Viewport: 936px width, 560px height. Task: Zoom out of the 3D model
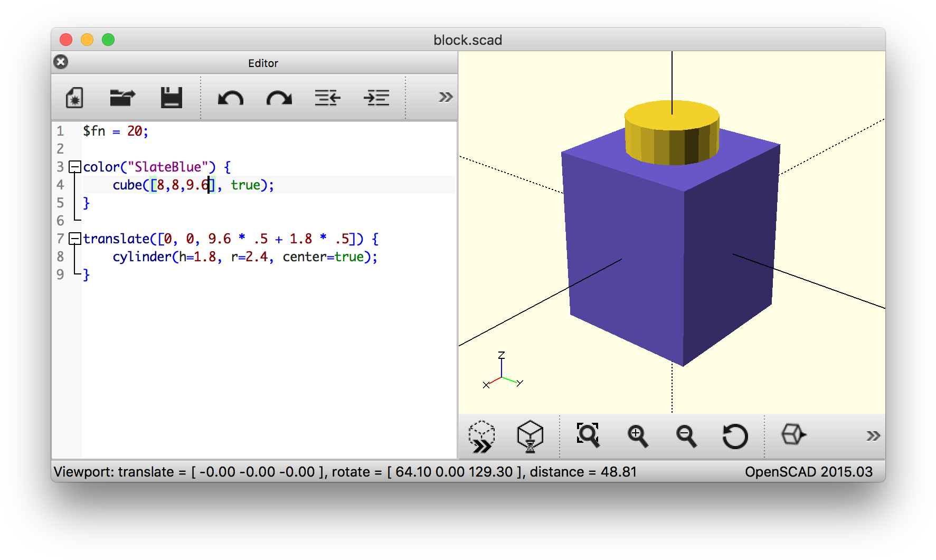pos(686,436)
